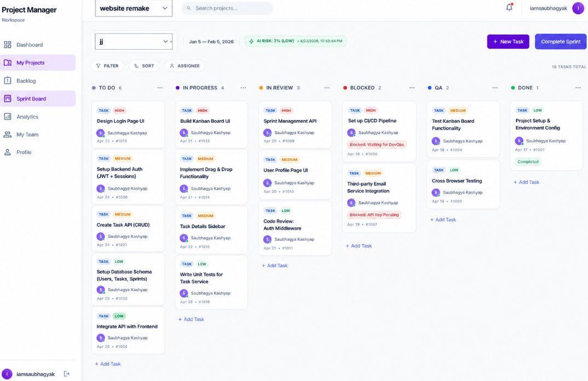Click the AI risk lightning icon
The height and width of the screenshot is (381, 588).
point(252,41)
